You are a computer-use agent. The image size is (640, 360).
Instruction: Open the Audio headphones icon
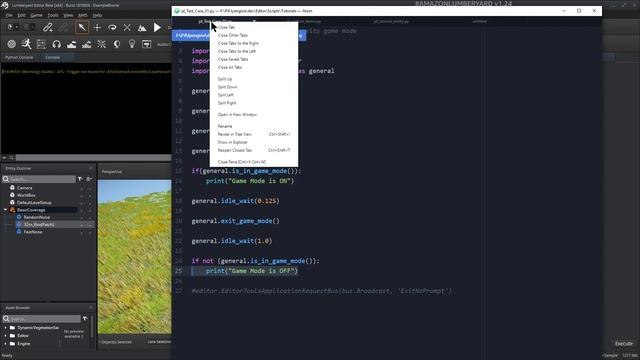click(x=56, y=44)
